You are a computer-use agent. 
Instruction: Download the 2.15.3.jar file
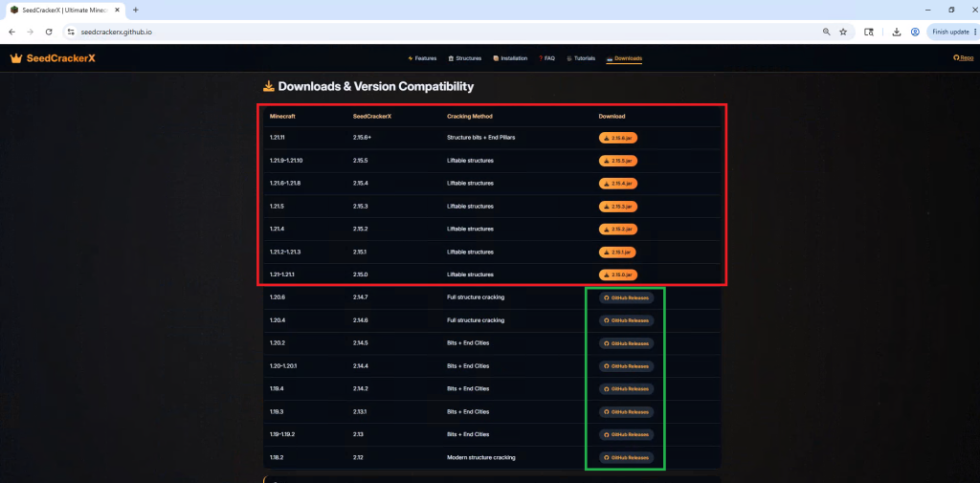pos(618,207)
